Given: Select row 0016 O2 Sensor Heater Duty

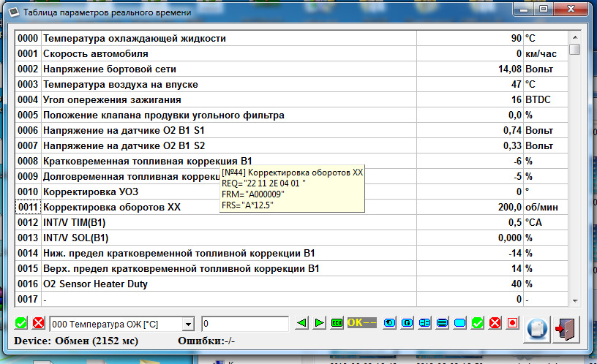Looking at the screenshot, I should coord(219,284).
